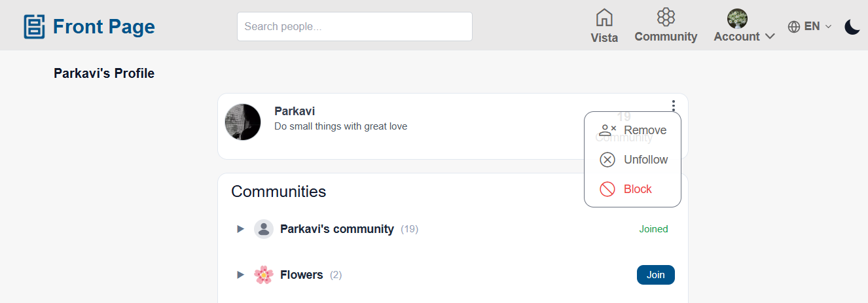Click the Remove person icon
Screen dimensions: 868x303
(x=607, y=130)
